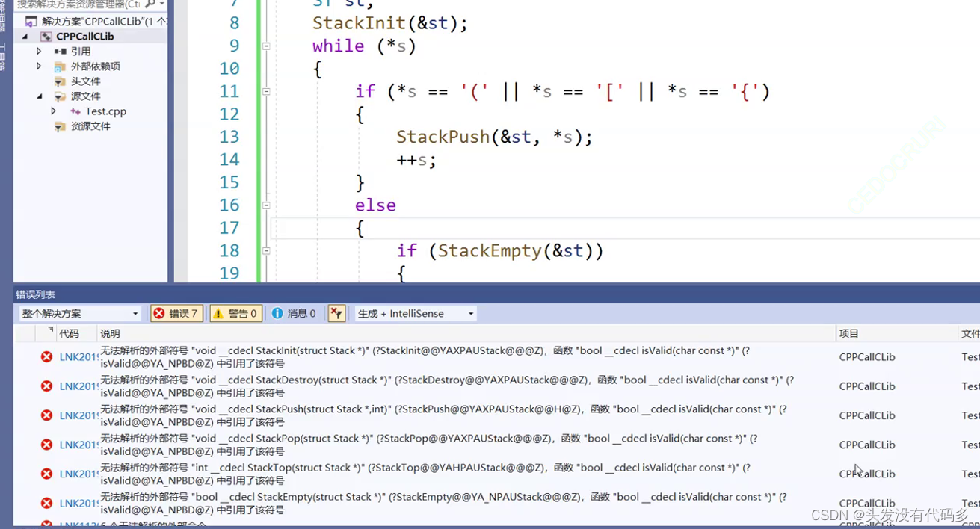
Task: Click the red error icon on the StackEmpty row
Action: click(46, 503)
